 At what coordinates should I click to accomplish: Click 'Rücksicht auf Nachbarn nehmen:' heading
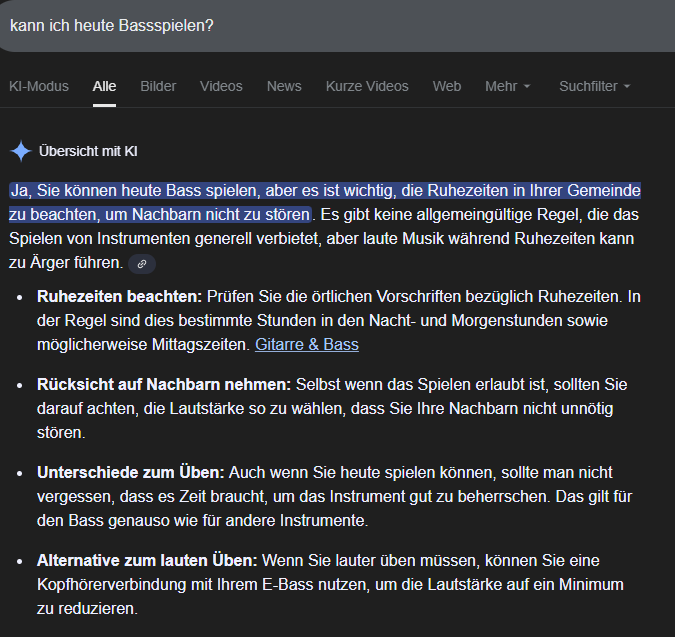[x=163, y=384]
